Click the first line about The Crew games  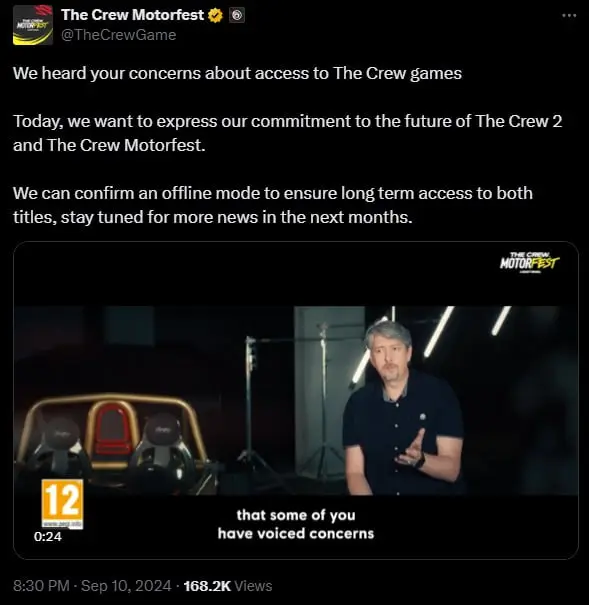click(237, 73)
